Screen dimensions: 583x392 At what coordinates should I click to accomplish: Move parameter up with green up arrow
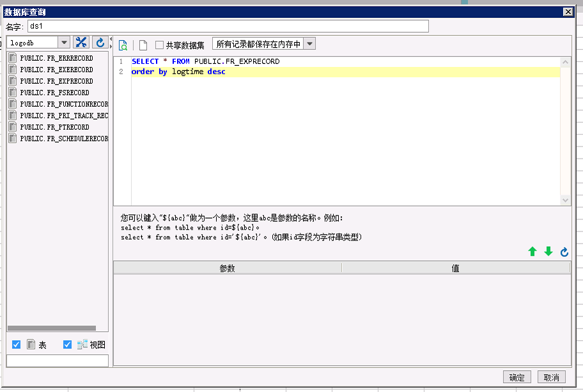(532, 251)
